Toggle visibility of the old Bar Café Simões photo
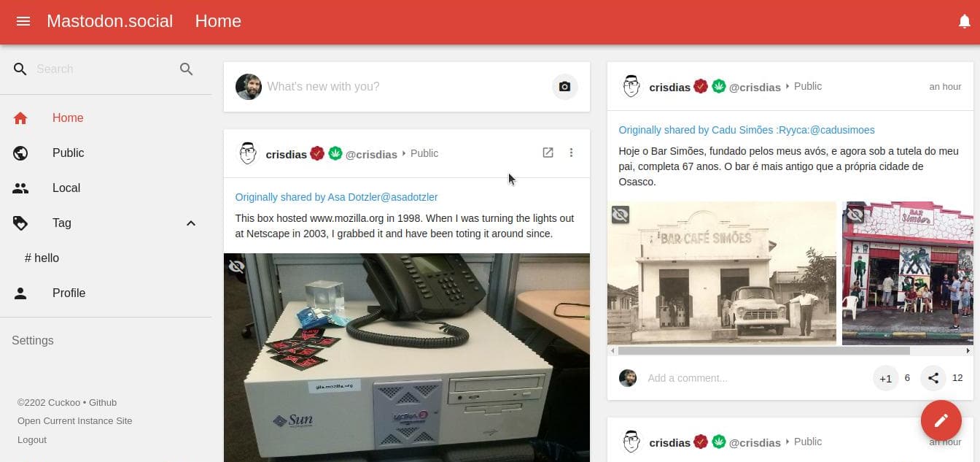This screenshot has height=462, width=980. tap(621, 215)
